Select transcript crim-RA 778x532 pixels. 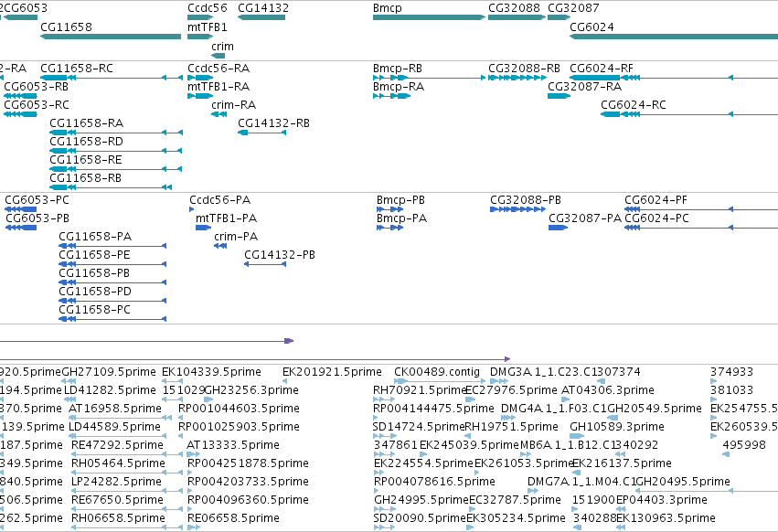pyautogui.click(x=234, y=105)
